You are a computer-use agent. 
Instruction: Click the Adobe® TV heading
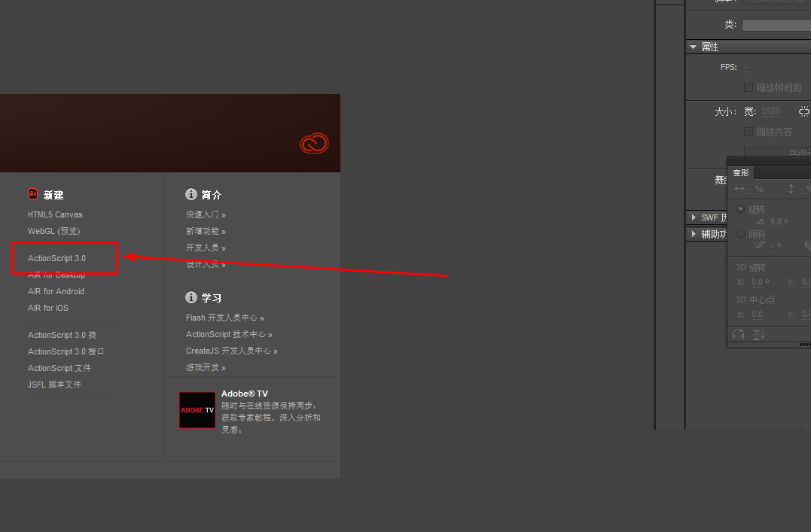point(245,394)
